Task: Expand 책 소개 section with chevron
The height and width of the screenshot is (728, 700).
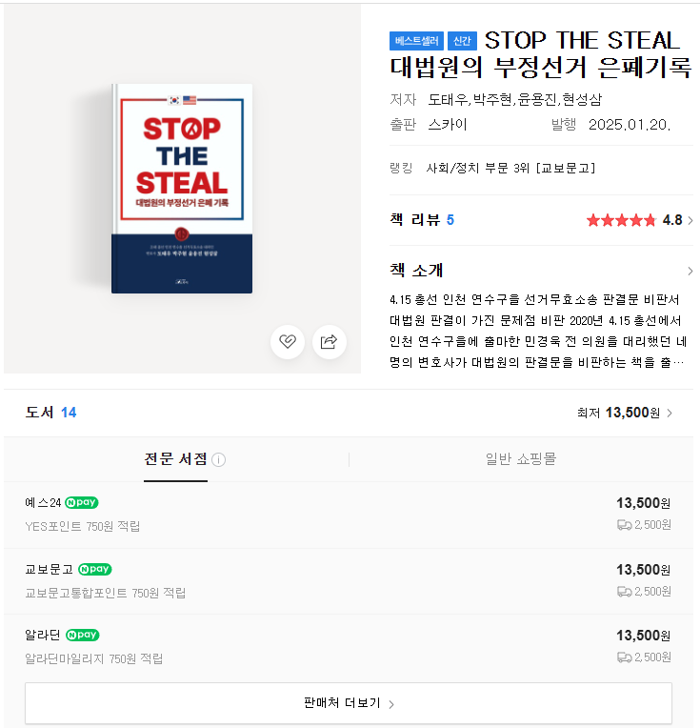Action: pos(690,272)
